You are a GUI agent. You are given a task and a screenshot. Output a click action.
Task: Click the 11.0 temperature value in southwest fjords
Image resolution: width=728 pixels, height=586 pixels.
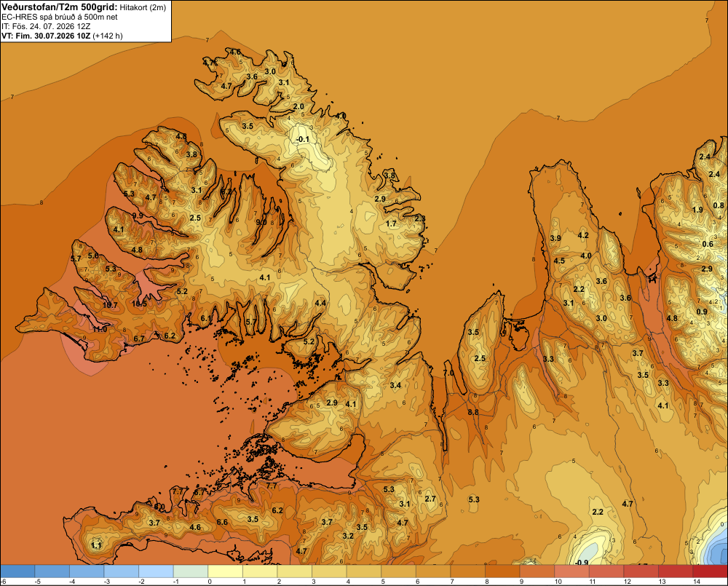pos(100,329)
